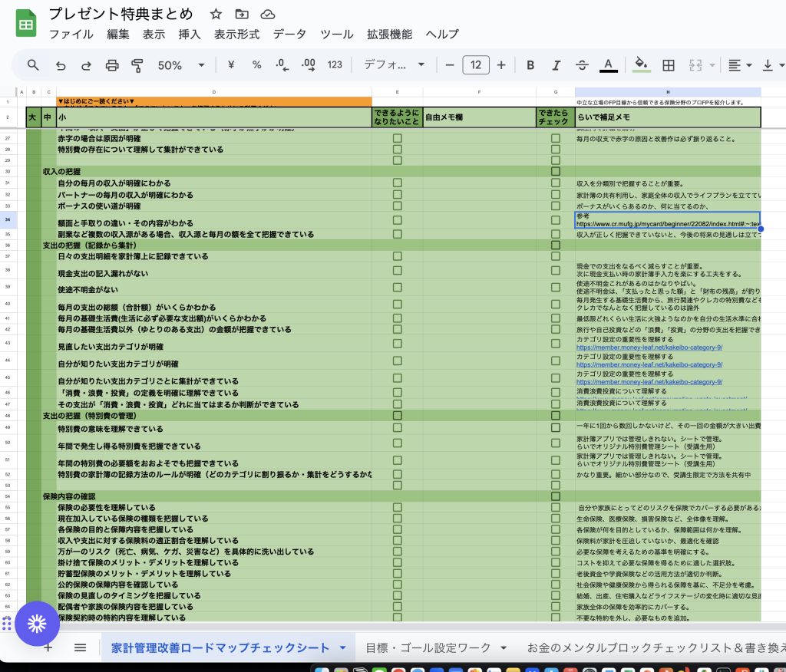Open the borders tool
This screenshot has height=672, width=786.
pos(669,65)
